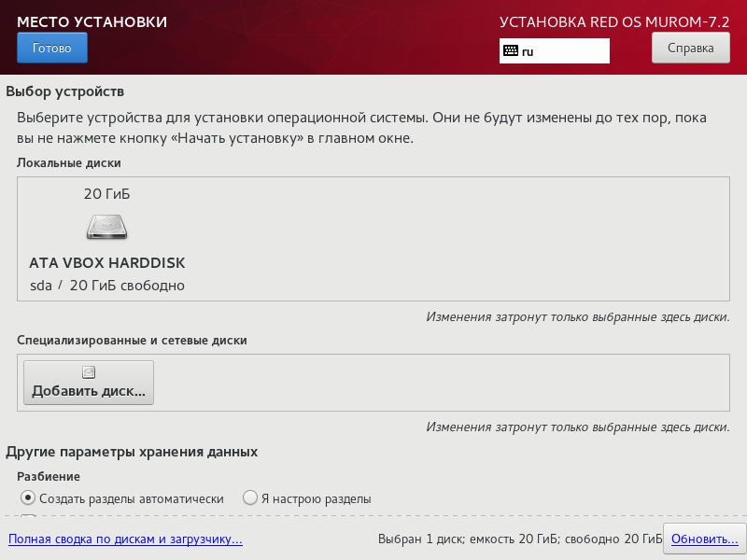The width and height of the screenshot is (747, 560).
Task: Open Полная сводка по дискам и загрузчику link
Action: click(x=125, y=539)
